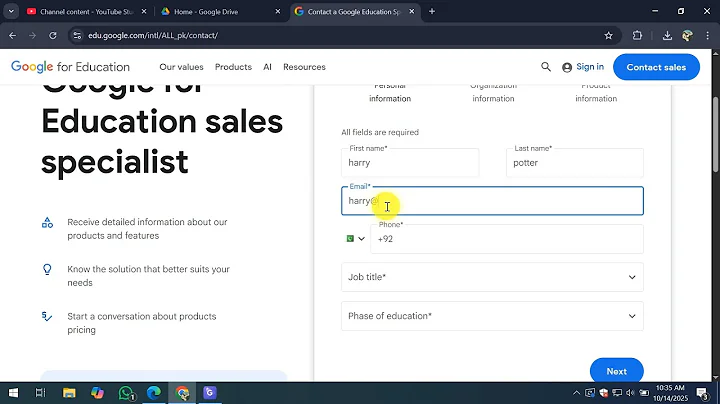Click the volume speaker tray icon

point(630,393)
